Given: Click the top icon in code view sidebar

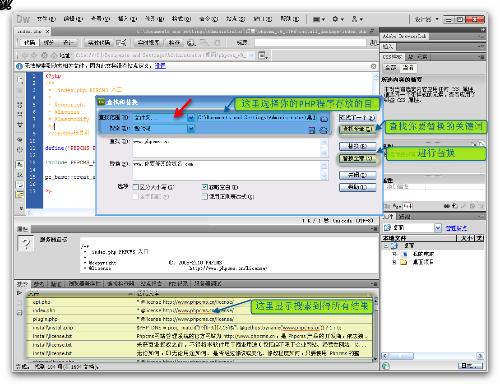Looking at the screenshot, I should (x=20, y=79).
